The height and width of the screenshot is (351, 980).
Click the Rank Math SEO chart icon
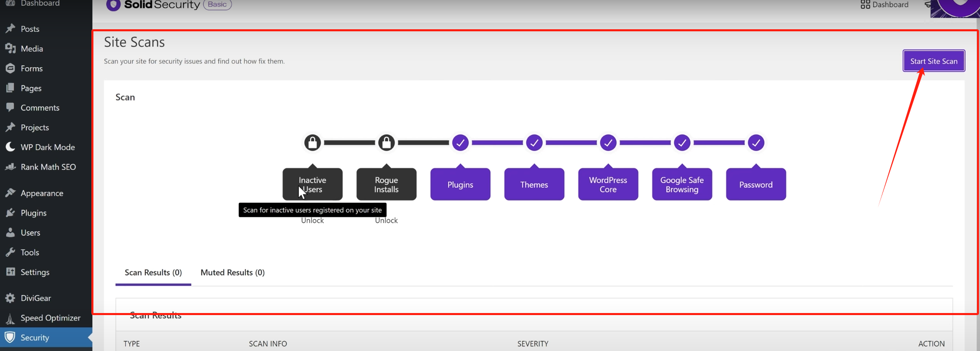pos(10,167)
